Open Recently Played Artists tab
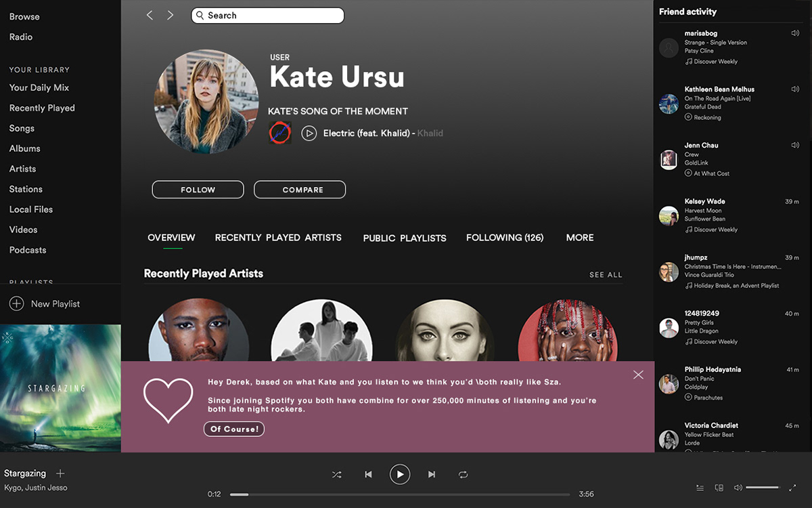Screen dimensions: 812x508 pyautogui.click(x=278, y=238)
